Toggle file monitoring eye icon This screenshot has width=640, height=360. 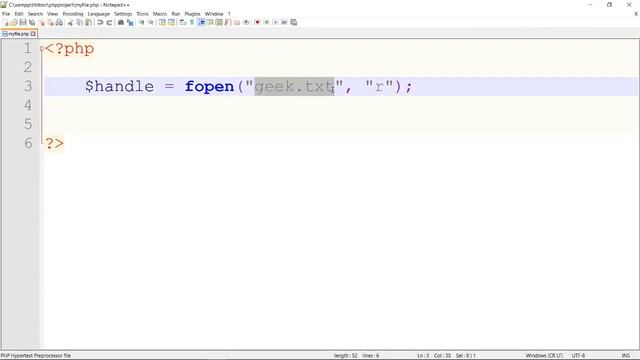(x=246, y=22)
